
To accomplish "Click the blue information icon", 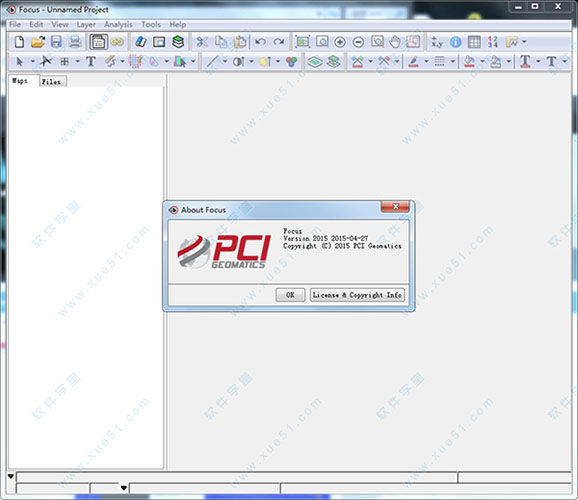I will click(456, 42).
